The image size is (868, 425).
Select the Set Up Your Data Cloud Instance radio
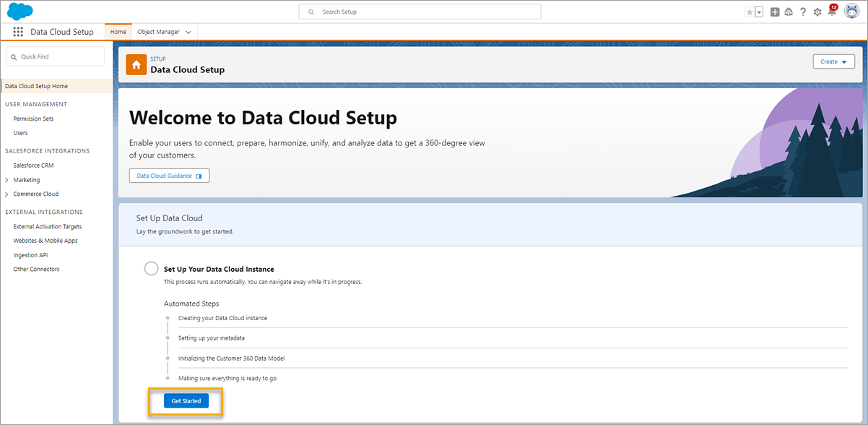pos(151,268)
